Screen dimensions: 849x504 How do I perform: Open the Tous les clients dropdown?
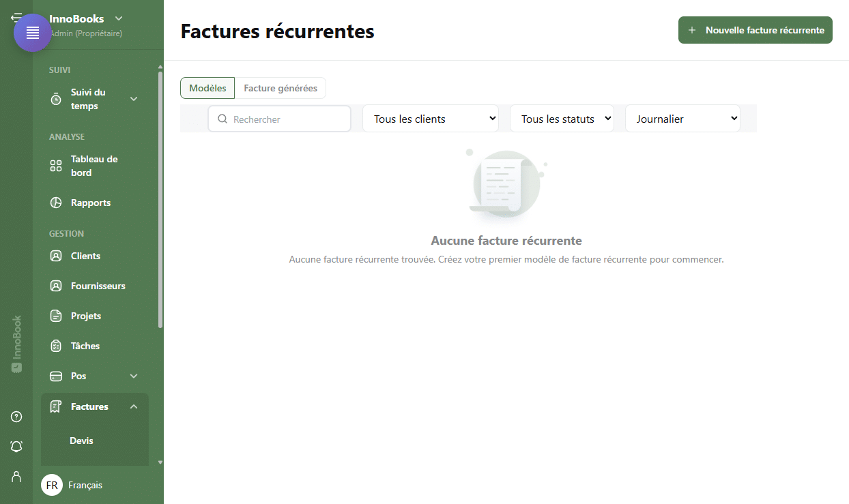tap(431, 119)
